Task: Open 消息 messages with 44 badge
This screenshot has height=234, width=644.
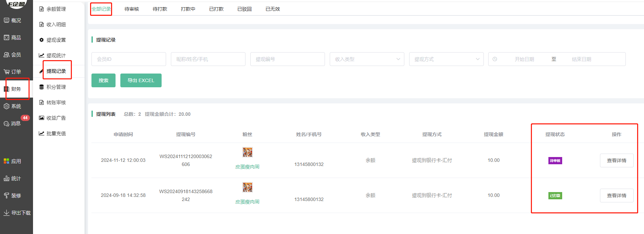Action: click(7, 123)
